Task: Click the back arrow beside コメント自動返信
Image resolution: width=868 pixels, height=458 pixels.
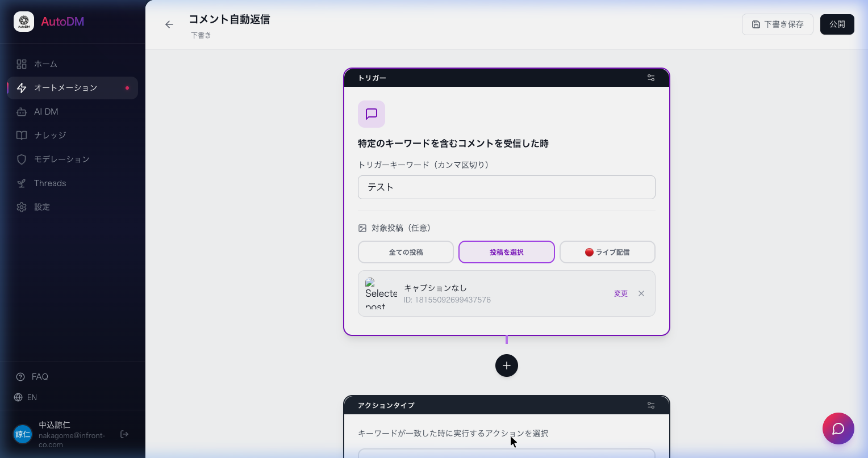Action: [169, 24]
